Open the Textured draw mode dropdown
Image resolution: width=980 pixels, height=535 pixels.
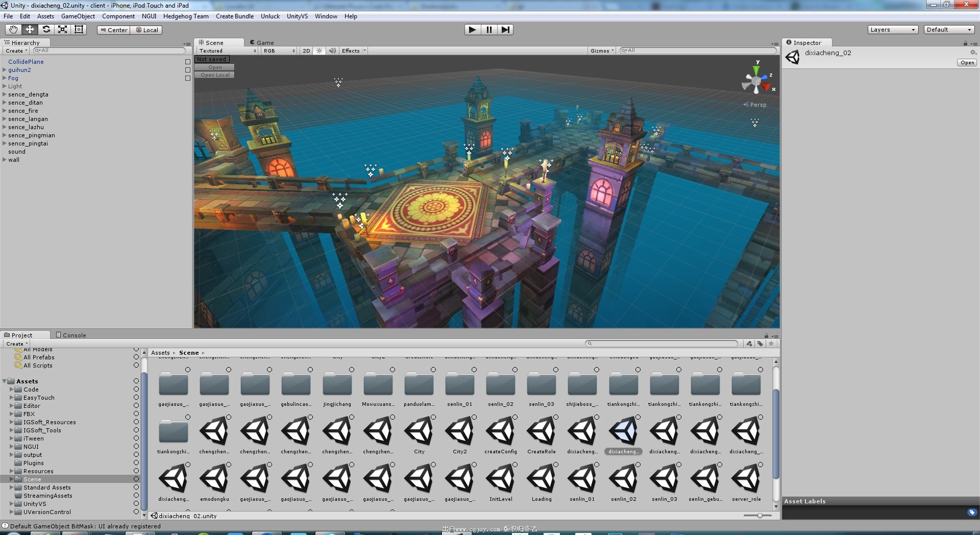[x=228, y=51]
